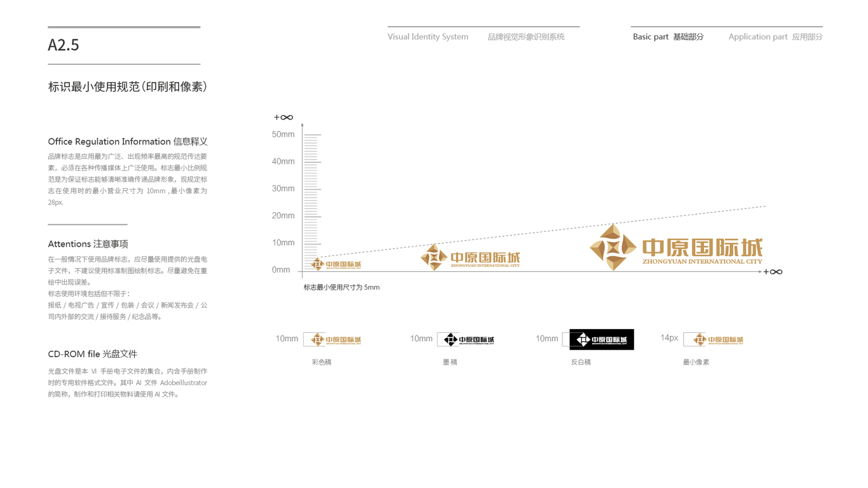
Task: Click the CD-ROM paragraph mentioning 'Adobeillustrator'
Action: (x=128, y=383)
